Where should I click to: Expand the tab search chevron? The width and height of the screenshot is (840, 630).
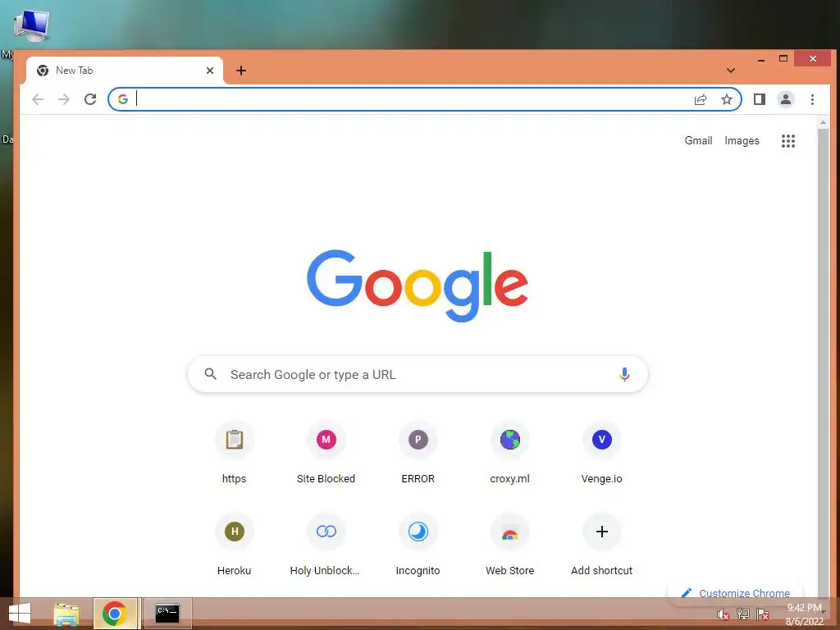[x=731, y=71]
